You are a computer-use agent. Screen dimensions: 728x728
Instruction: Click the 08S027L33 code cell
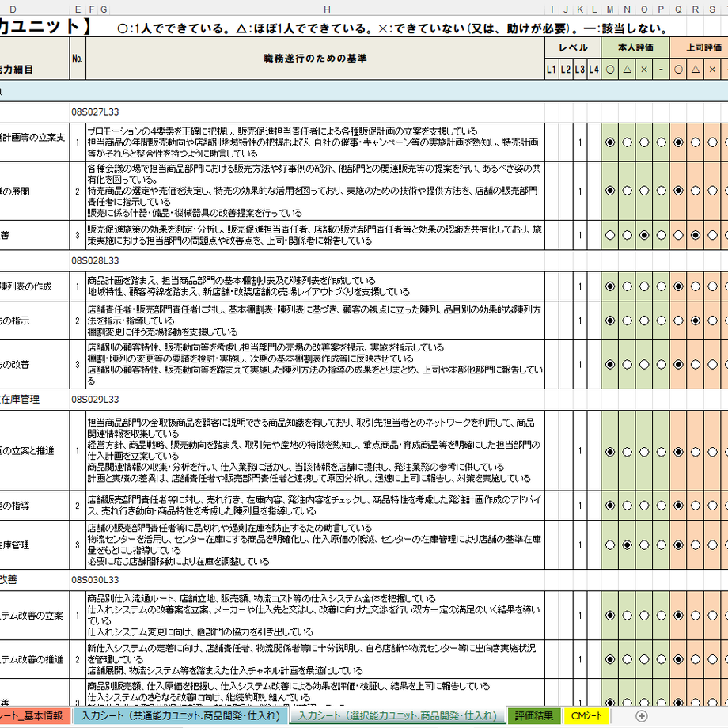[95, 112]
